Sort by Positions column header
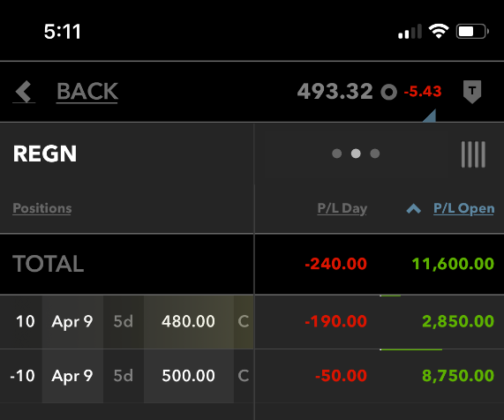The image size is (504, 420). point(42,208)
